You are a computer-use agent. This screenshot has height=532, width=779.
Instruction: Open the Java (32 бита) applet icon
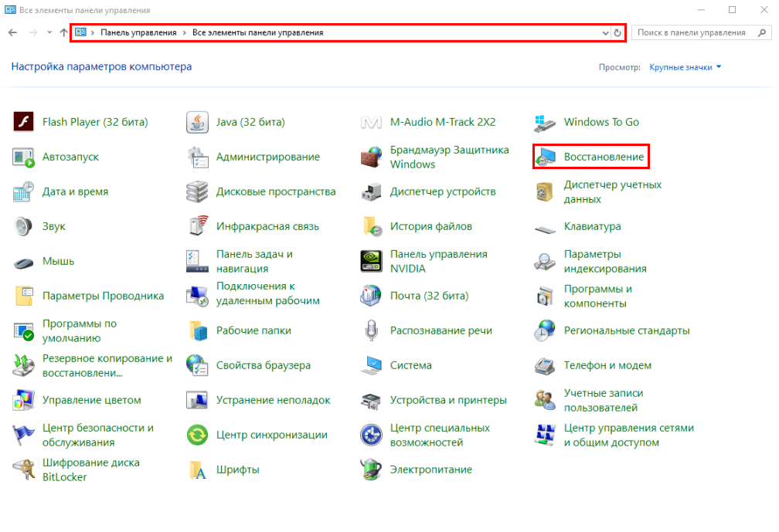tap(198, 122)
